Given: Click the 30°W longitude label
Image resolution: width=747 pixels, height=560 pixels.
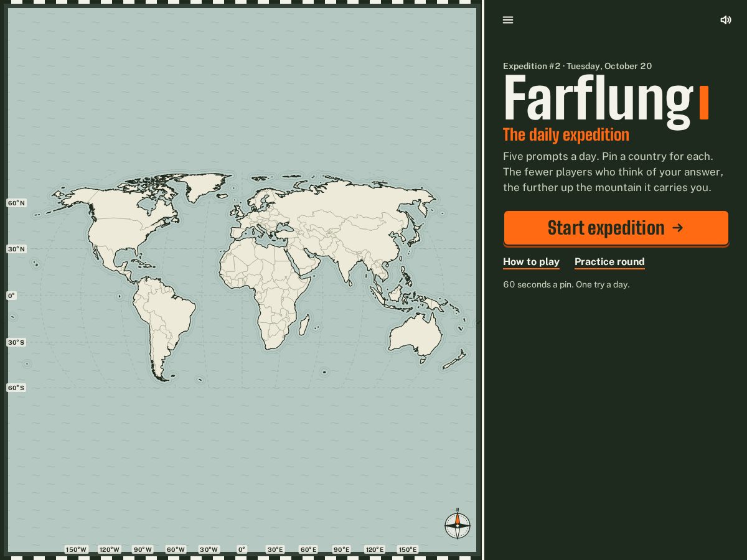Looking at the screenshot, I should pos(209,549).
